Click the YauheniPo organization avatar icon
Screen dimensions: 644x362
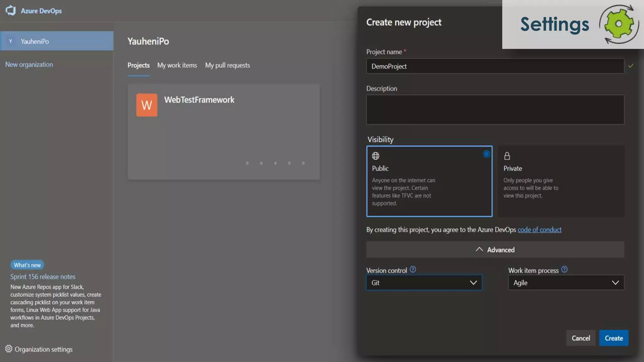10,41
